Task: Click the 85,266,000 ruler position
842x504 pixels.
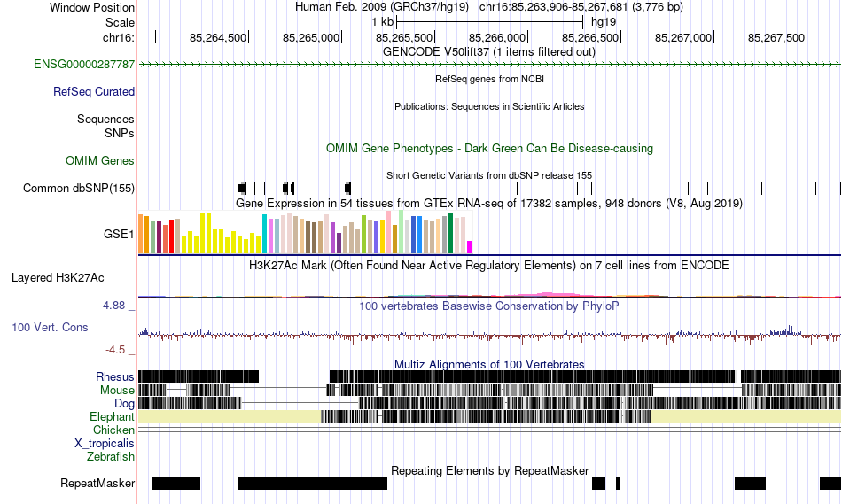Action: 497,37
